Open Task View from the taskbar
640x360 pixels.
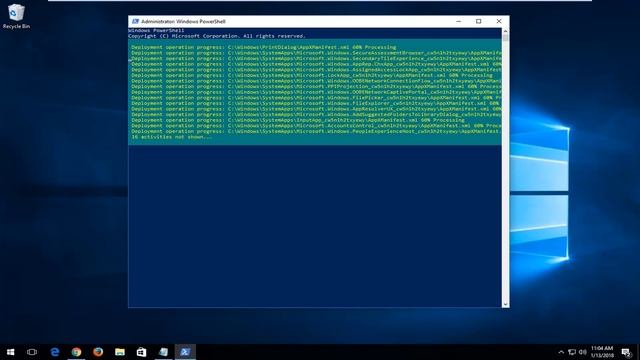point(32,352)
